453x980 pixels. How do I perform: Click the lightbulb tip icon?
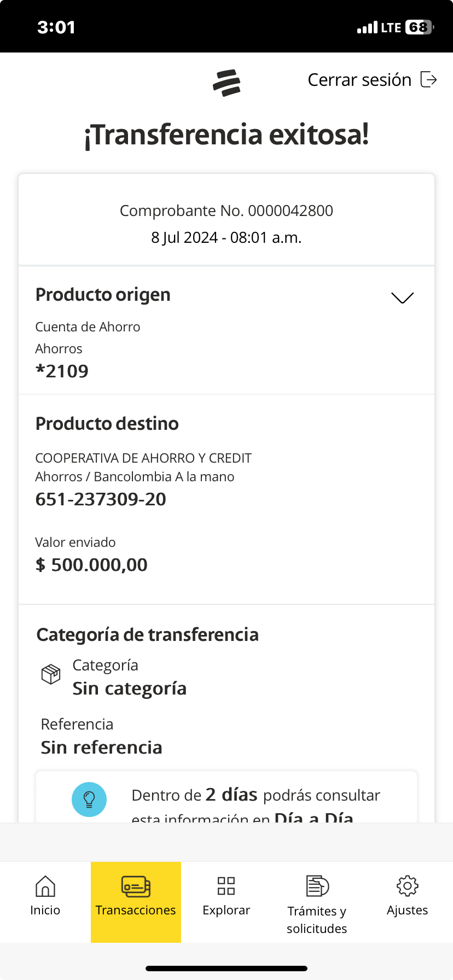89,799
